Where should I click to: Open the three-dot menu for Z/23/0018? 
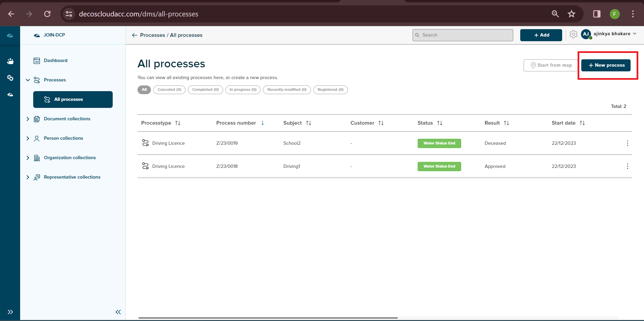coord(627,166)
